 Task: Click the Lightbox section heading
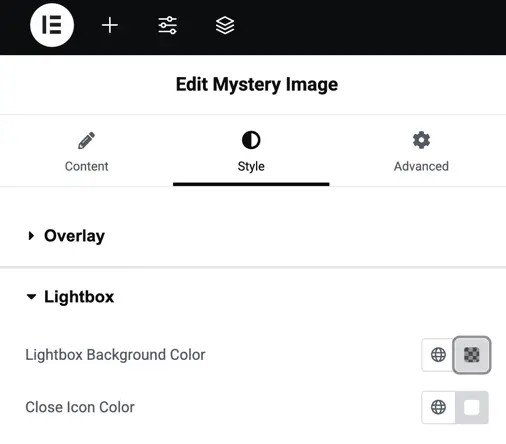coord(79,297)
